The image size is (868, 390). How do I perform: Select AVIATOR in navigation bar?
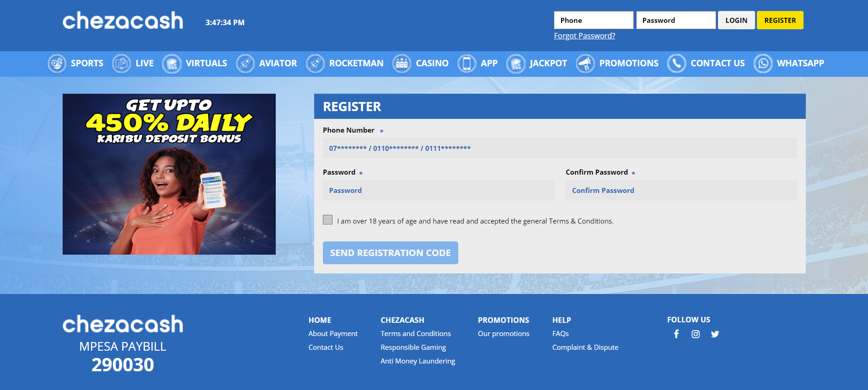point(278,63)
